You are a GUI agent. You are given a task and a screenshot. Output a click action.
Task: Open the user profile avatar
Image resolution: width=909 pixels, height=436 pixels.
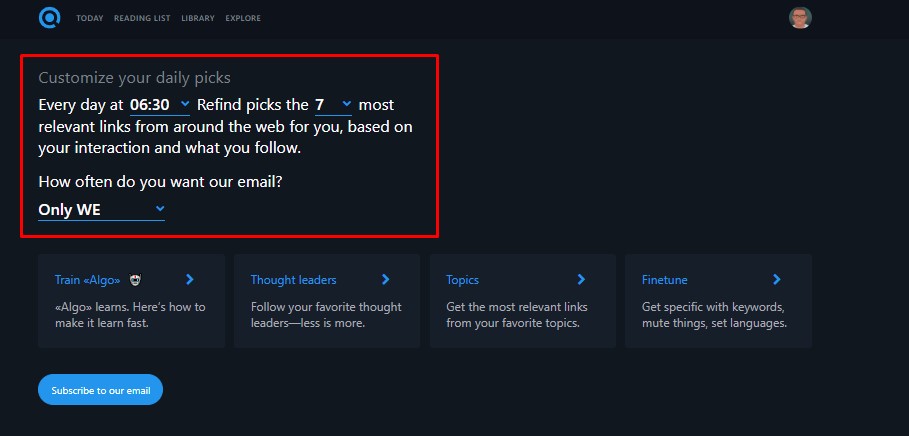click(800, 18)
